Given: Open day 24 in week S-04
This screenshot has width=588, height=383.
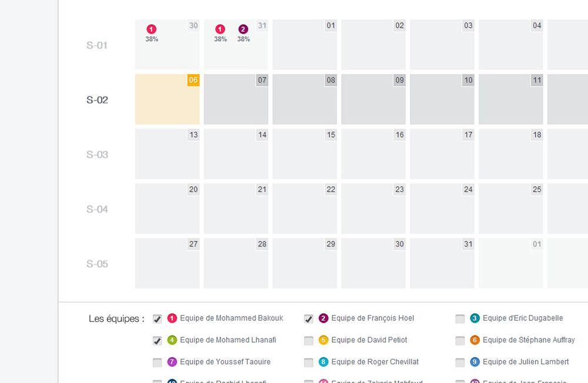Looking at the screenshot, I should [x=442, y=209].
